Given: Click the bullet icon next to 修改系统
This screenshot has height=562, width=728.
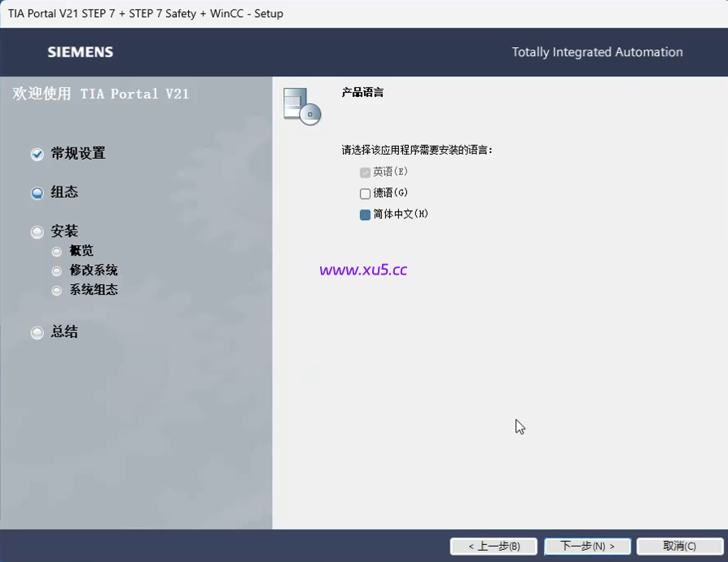Looking at the screenshot, I should [56, 270].
